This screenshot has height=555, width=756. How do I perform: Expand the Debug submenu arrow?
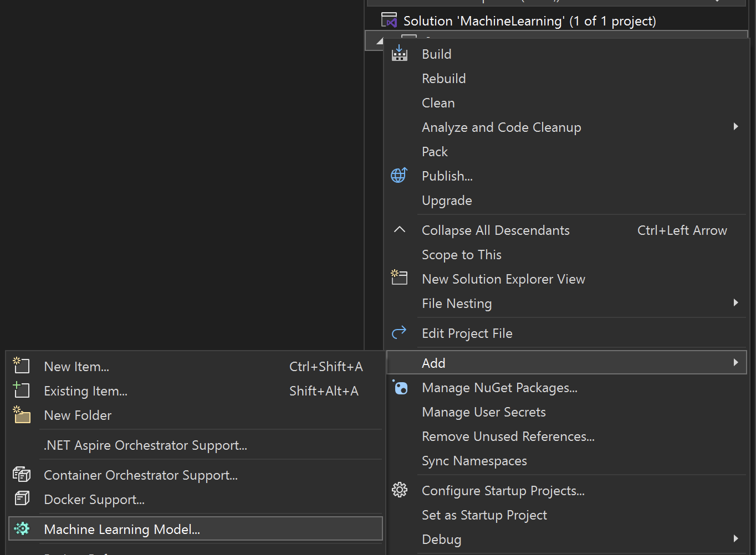tap(735, 539)
